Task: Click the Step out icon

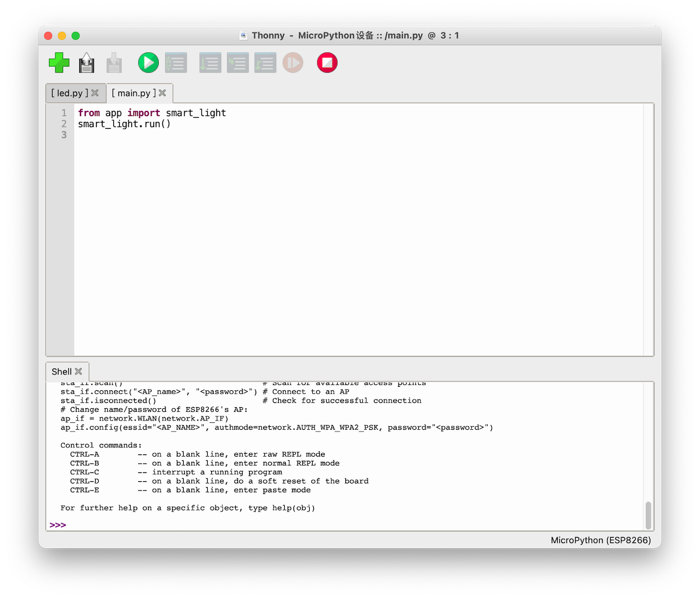Action: click(x=265, y=62)
